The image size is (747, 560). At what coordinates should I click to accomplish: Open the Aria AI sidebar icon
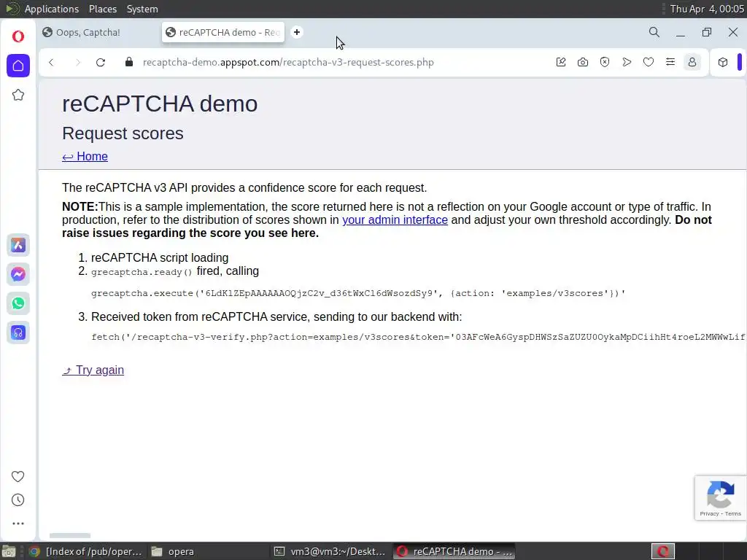point(18,245)
